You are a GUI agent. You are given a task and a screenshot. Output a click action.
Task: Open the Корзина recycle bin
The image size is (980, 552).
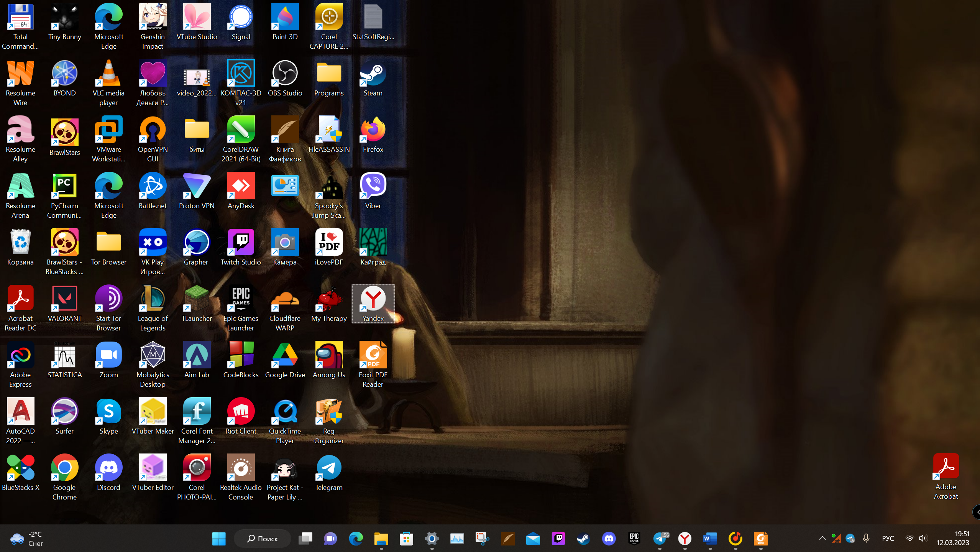click(20, 247)
